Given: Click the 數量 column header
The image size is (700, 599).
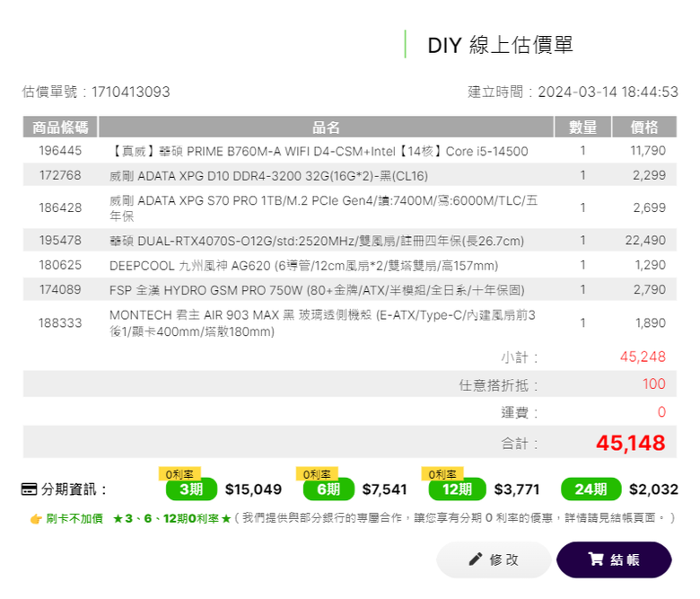Looking at the screenshot, I should pyautogui.click(x=582, y=127).
